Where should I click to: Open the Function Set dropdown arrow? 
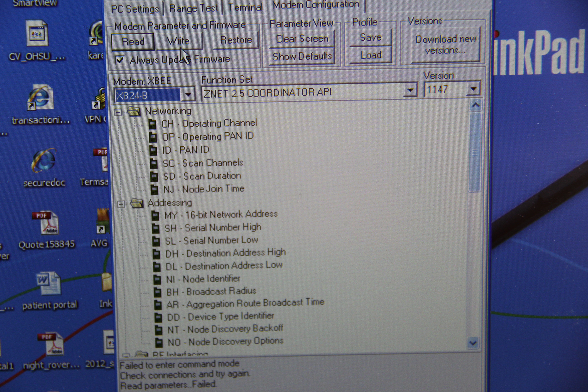(x=410, y=91)
